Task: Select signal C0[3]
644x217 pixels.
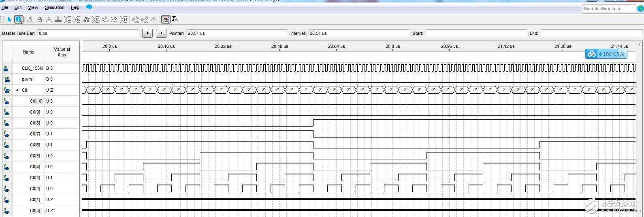Action: 35,178
